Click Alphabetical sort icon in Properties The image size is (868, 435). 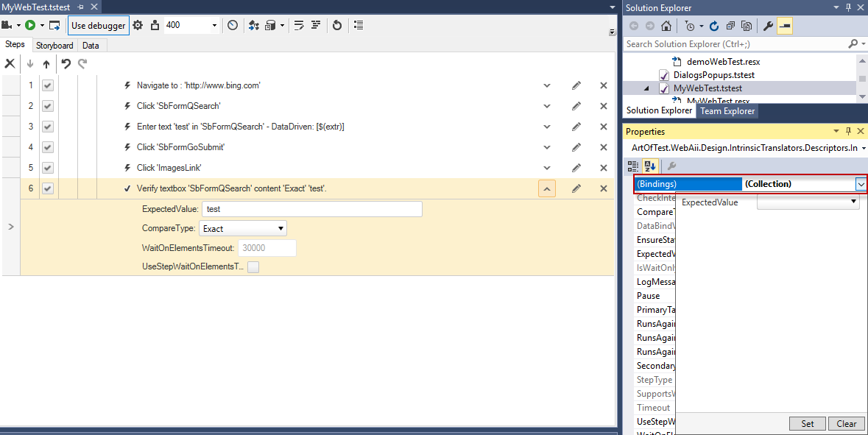[650, 166]
